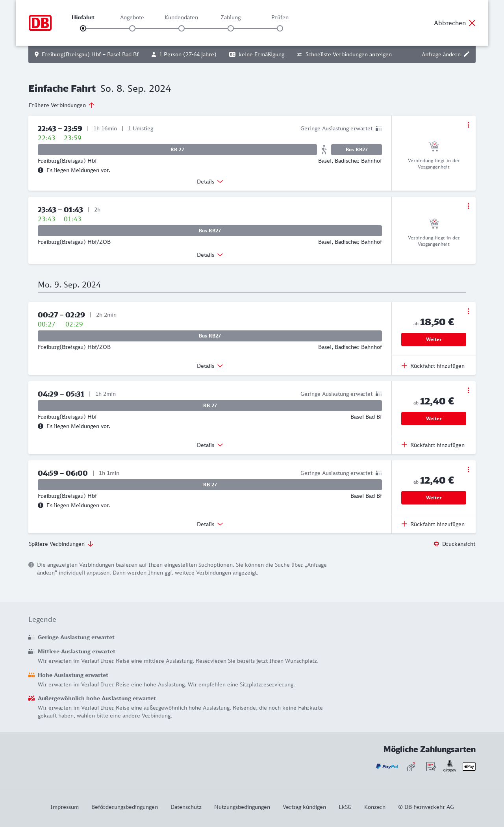The height and width of the screenshot is (827, 504).
Task: Expand Details for the 04:29 – 05:31 connection
Action: (x=210, y=445)
